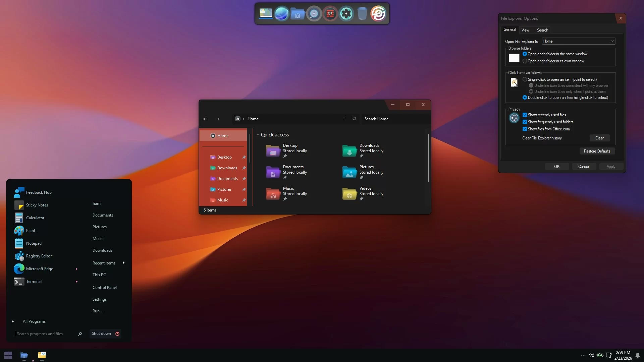Image resolution: width=644 pixels, height=362 pixels.
Task: Open the clock and date in the taskbar
Action: [623, 355]
